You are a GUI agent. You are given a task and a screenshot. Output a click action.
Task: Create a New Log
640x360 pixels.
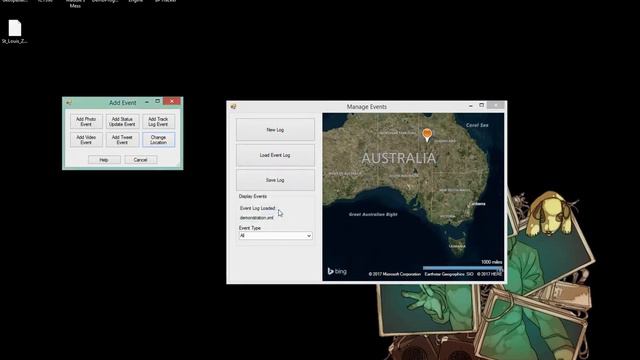click(x=275, y=130)
